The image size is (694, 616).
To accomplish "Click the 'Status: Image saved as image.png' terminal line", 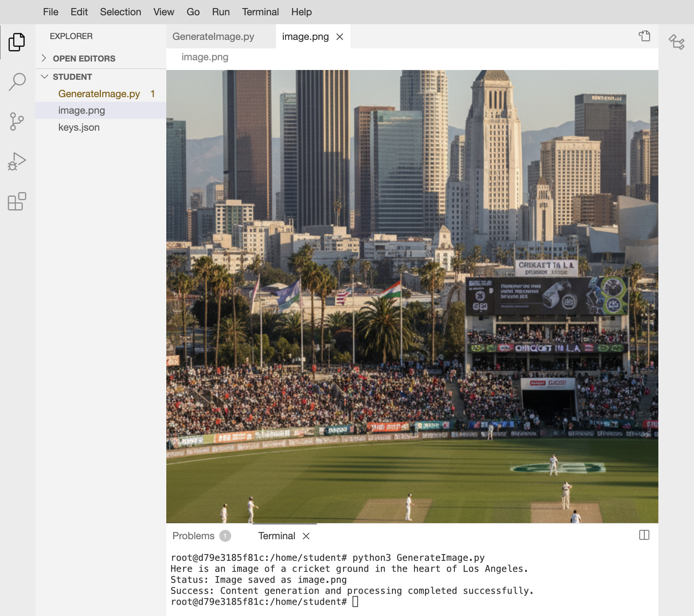I will coord(259,580).
